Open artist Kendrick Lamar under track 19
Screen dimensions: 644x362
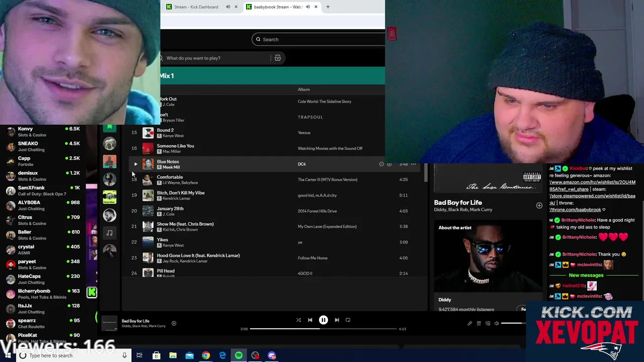click(177, 198)
